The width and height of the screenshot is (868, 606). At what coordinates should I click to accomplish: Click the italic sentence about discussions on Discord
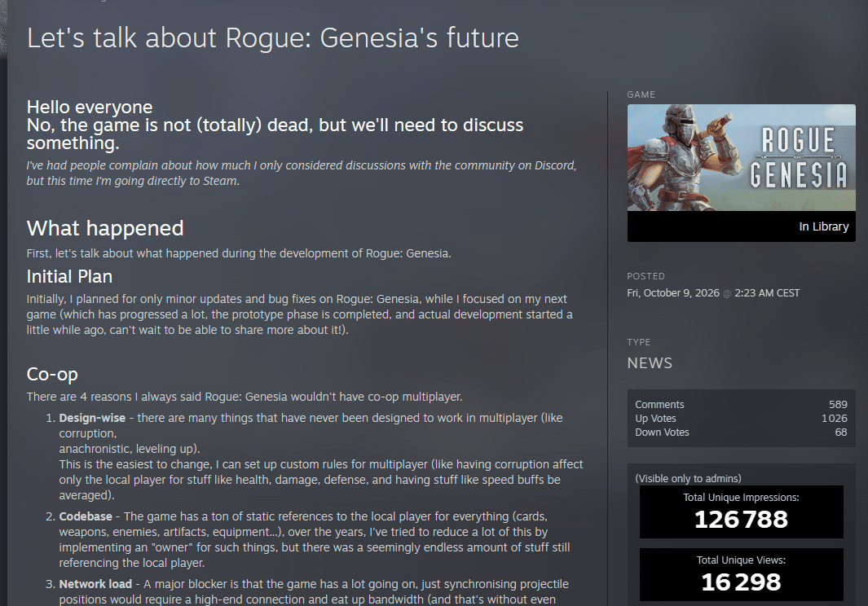302,173
